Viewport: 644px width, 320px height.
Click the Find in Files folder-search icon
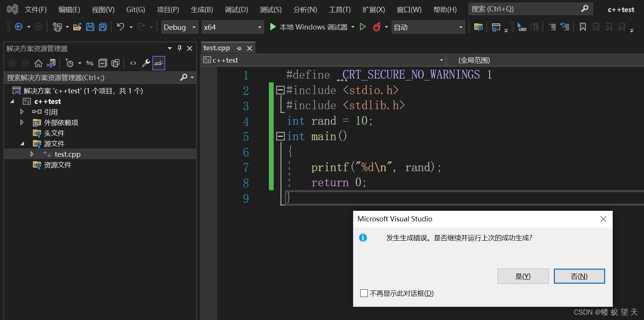point(478,27)
